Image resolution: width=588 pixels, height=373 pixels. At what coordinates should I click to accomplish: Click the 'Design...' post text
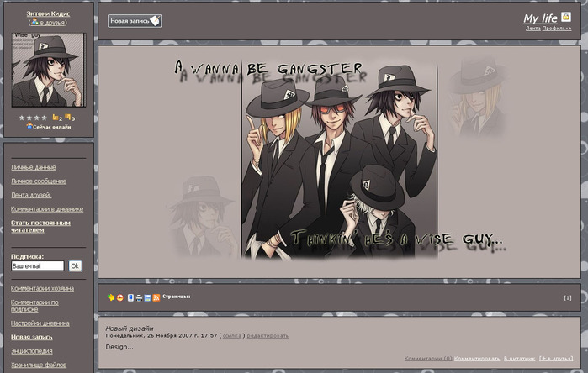tap(119, 347)
